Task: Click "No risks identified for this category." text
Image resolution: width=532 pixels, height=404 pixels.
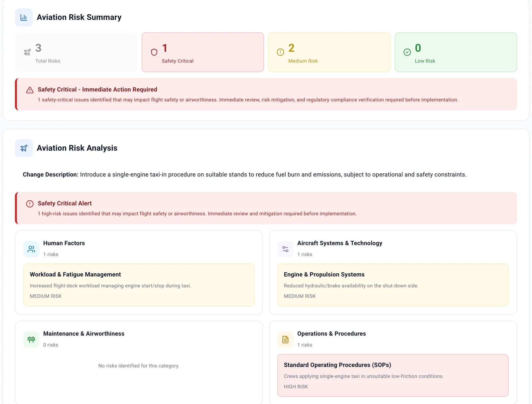Action: pos(139,366)
